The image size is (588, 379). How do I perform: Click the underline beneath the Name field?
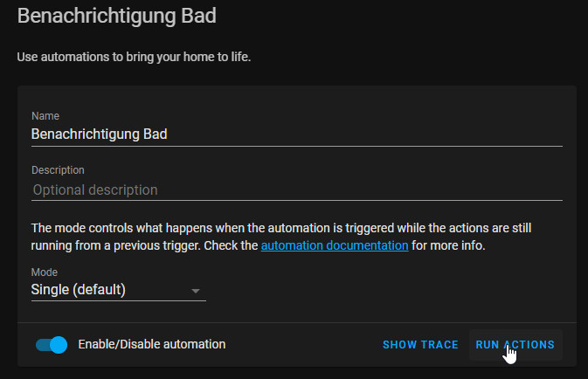pos(295,146)
